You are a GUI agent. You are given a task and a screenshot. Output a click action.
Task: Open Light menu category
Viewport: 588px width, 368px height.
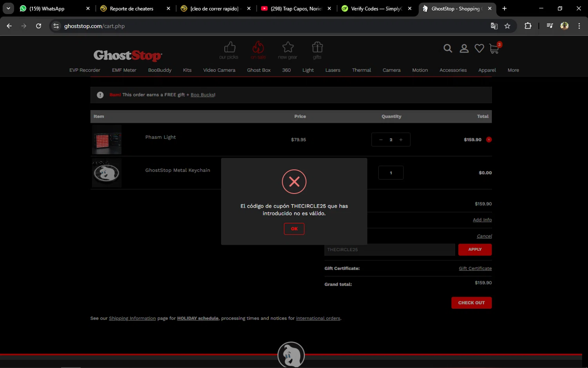point(308,70)
